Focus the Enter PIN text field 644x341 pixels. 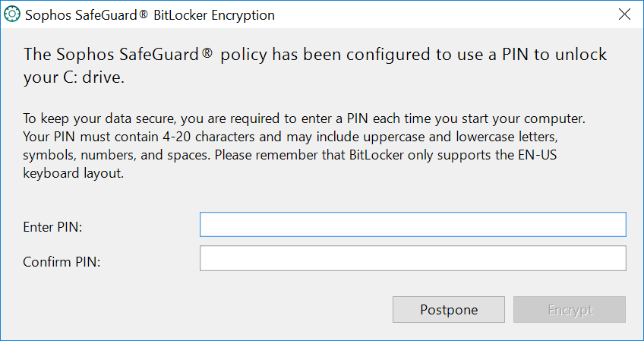(x=413, y=224)
